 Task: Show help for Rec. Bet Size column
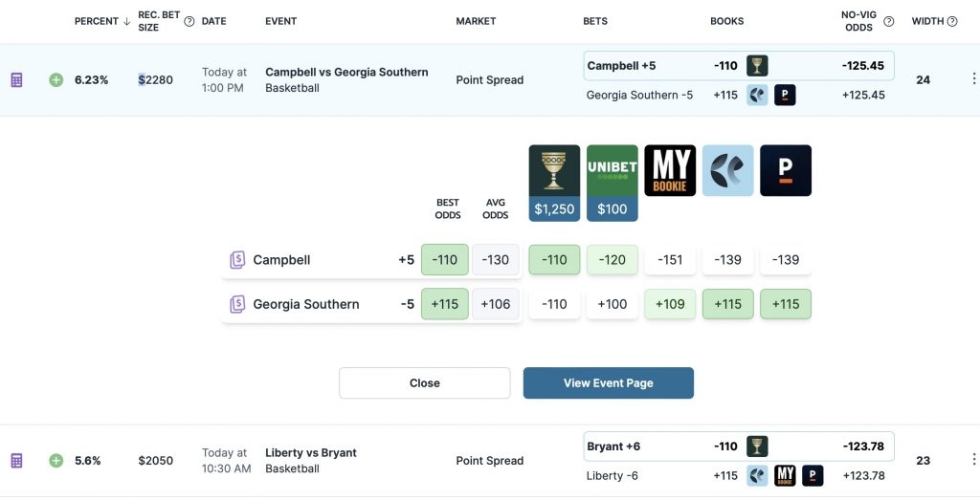pyautogui.click(x=189, y=21)
